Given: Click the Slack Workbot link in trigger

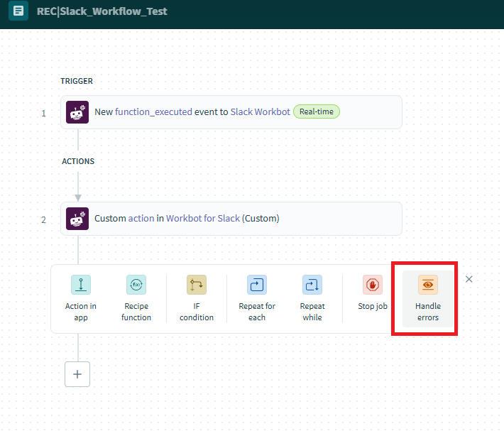Looking at the screenshot, I should click(261, 112).
